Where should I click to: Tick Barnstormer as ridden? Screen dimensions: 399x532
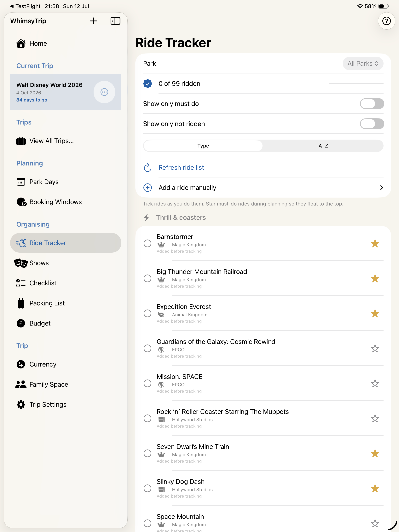pyautogui.click(x=147, y=244)
